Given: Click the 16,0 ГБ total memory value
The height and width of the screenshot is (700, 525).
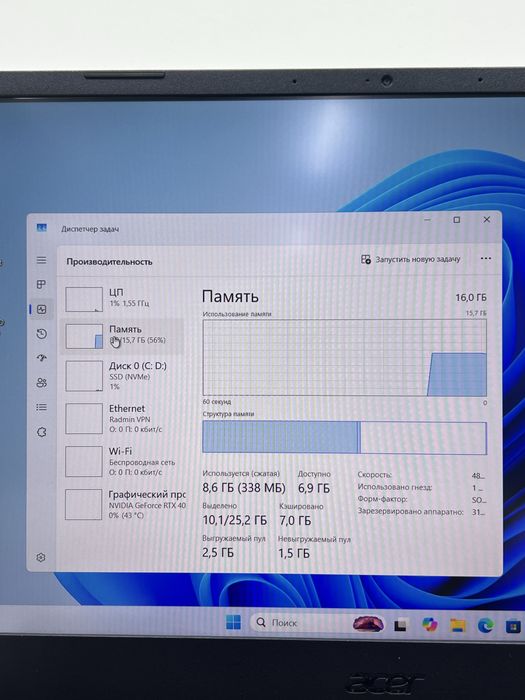Looking at the screenshot, I should (x=471, y=297).
